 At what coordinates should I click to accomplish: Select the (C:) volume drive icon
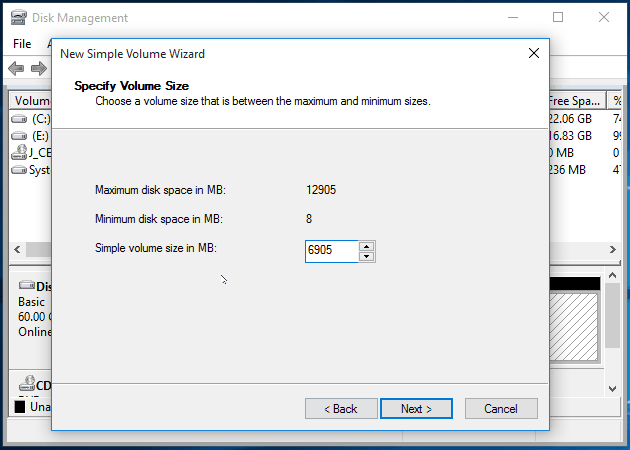20,119
